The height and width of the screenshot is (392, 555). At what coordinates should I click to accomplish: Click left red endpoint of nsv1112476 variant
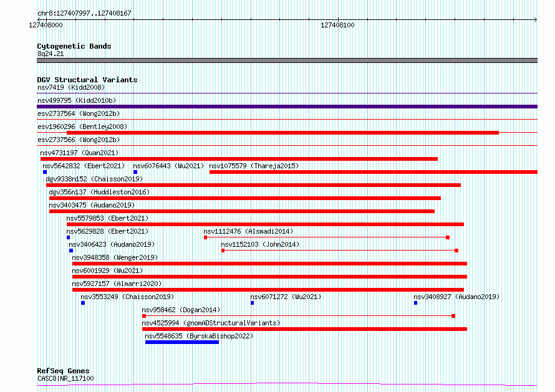coord(205,237)
